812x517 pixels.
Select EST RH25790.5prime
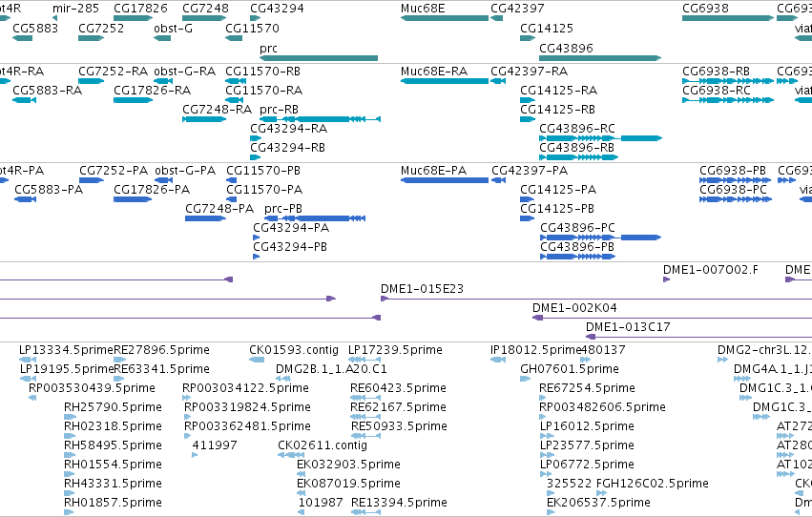pyautogui.click(x=70, y=417)
